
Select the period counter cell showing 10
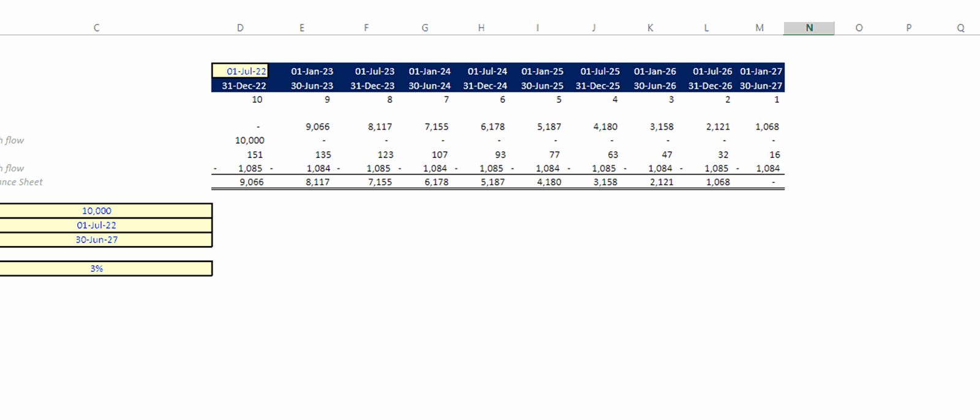click(x=257, y=99)
